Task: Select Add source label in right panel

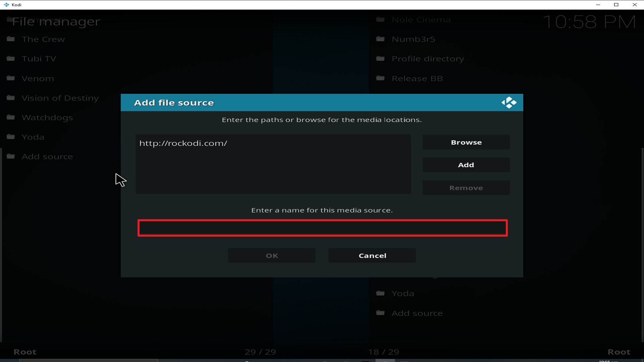Action: 417,313
